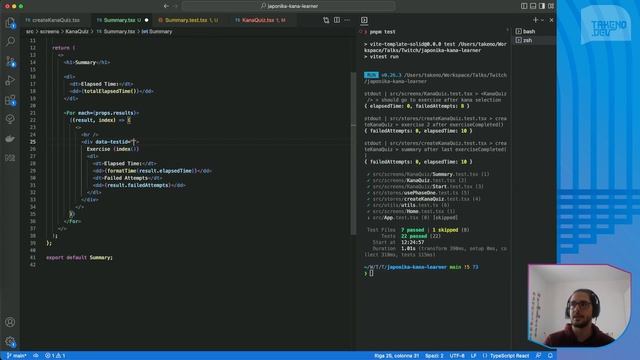The height and width of the screenshot is (360, 640).
Task: Open the Run and Debug view
Action: tap(10, 81)
